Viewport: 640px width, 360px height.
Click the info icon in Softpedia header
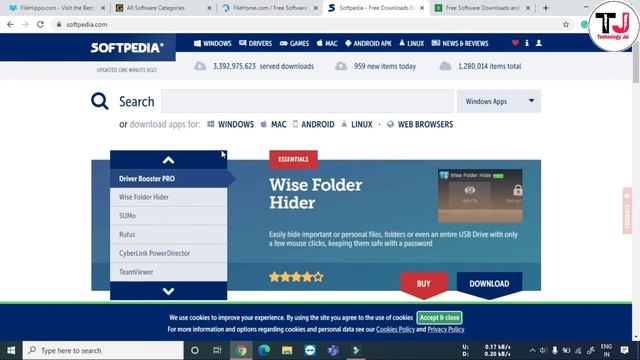pyautogui.click(x=527, y=43)
